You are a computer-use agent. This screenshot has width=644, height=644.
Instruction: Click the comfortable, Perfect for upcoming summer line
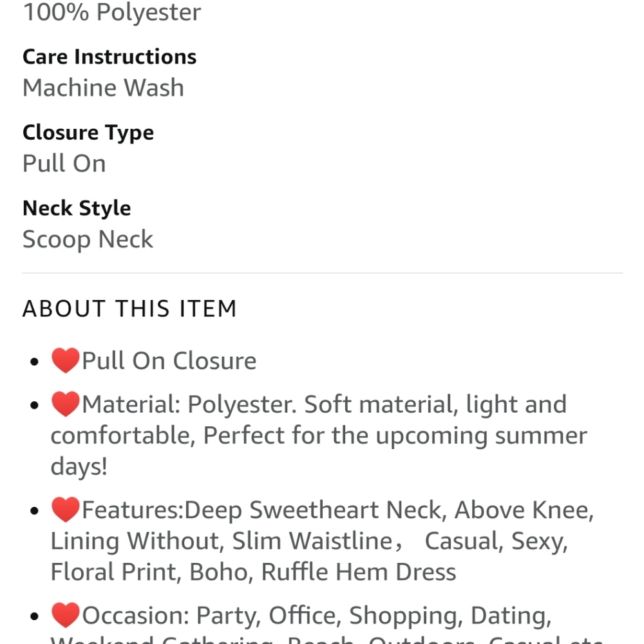click(319, 436)
